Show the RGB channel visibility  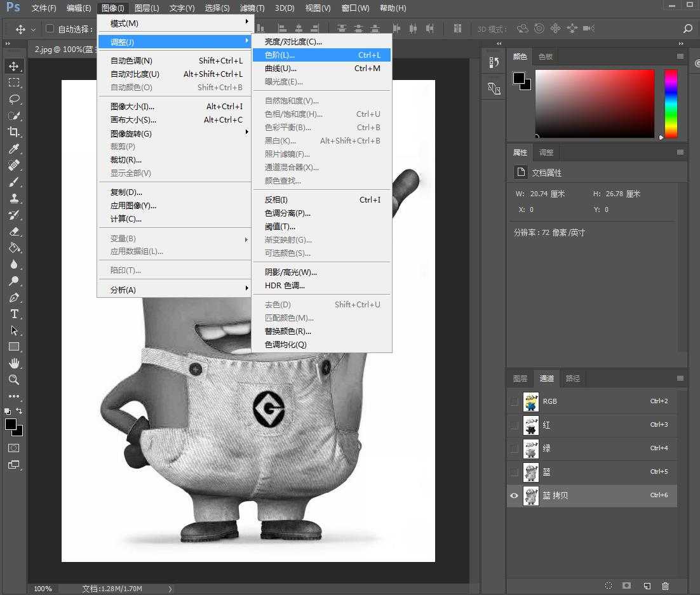(x=515, y=401)
